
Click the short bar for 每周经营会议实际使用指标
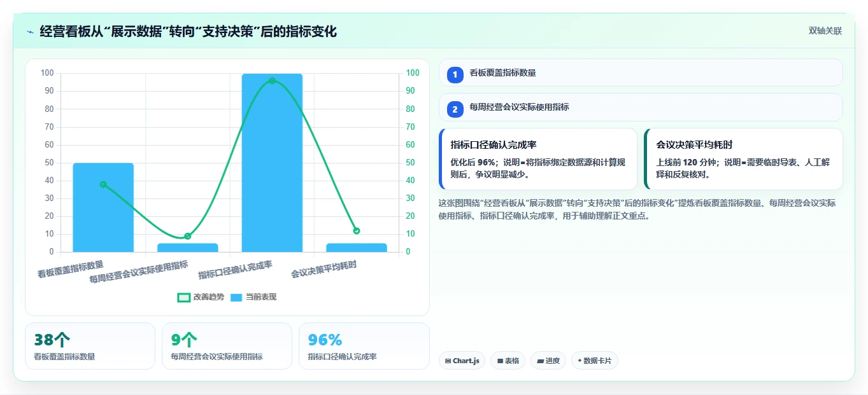click(x=187, y=247)
